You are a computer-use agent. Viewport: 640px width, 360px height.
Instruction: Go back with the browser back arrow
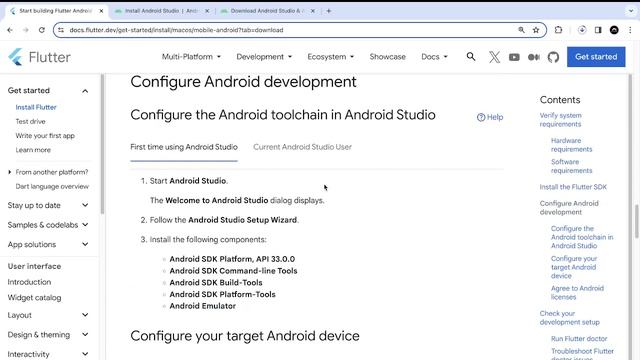point(10,30)
